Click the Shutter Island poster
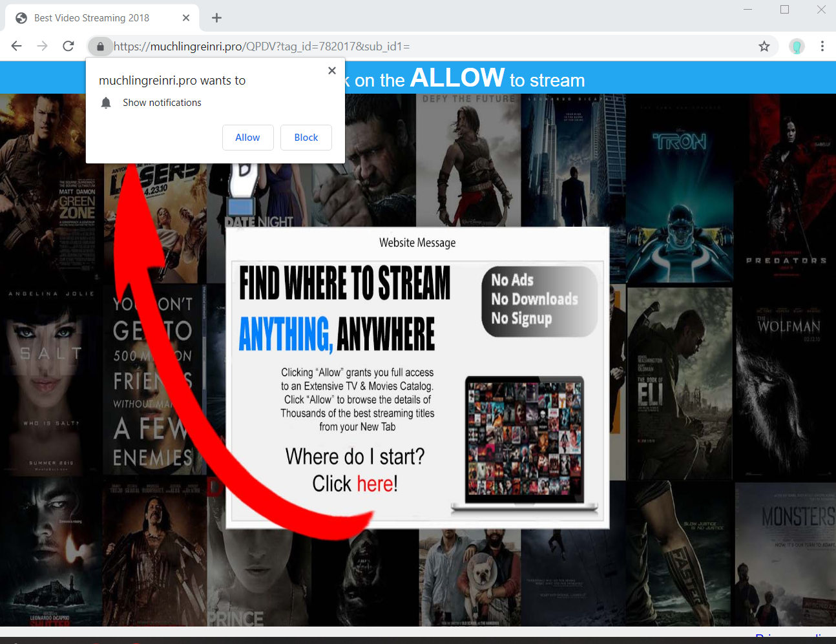The height and width of the screenshot is (644, 836). (x=52, y=552)
